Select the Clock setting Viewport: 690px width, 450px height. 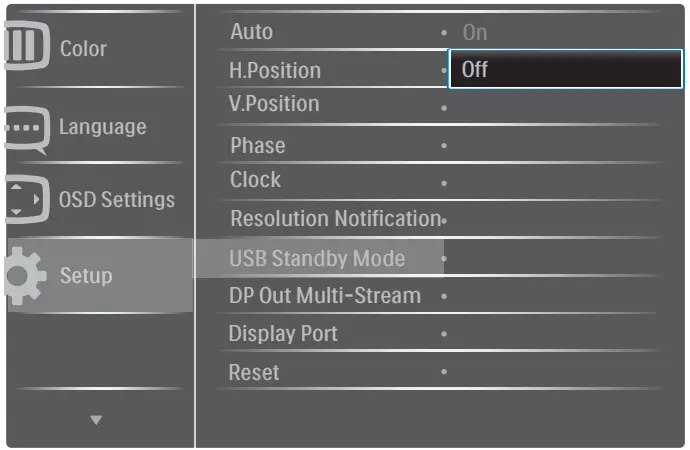(255, 180)
